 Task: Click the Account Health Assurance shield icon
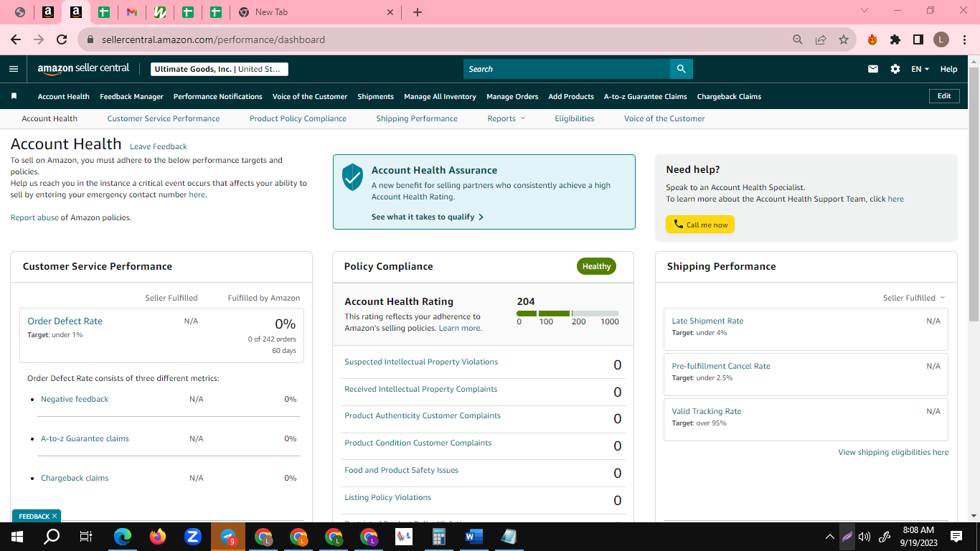coord(352,176)
